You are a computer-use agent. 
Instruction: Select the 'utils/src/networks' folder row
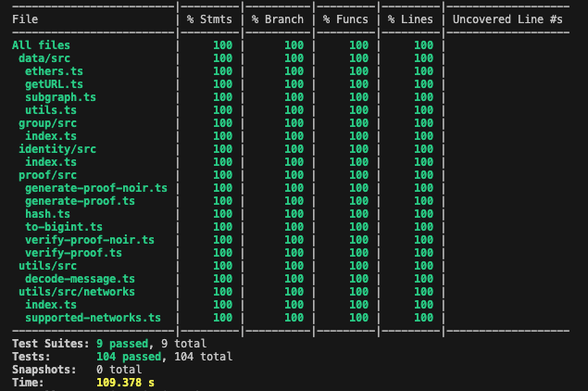(x=77, y=292)
